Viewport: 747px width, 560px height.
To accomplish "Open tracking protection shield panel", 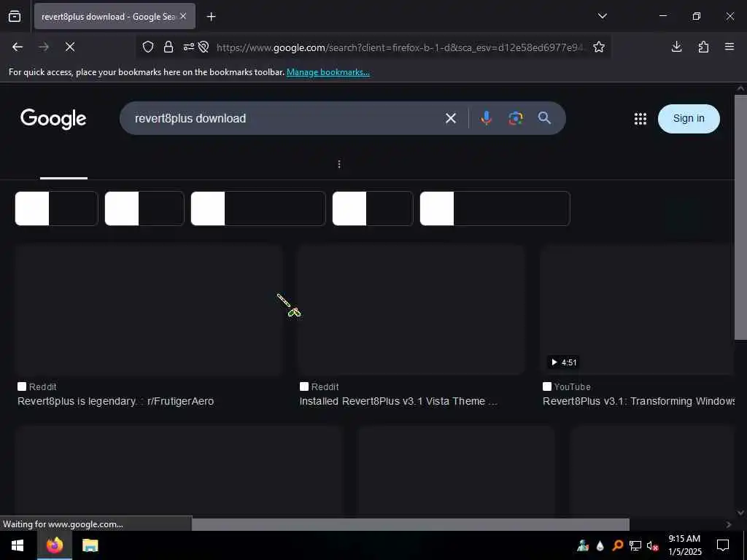I will pyautogui.click(x=148, y=47).
